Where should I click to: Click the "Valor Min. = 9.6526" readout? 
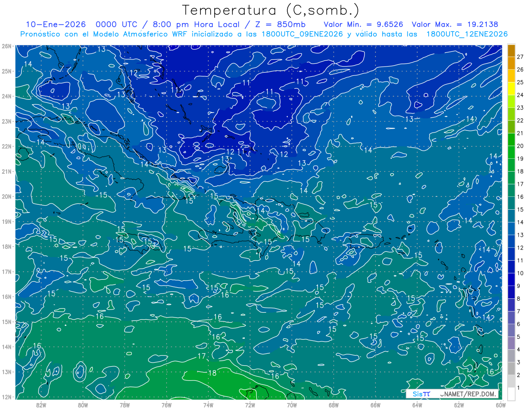(x=364, y=24)
